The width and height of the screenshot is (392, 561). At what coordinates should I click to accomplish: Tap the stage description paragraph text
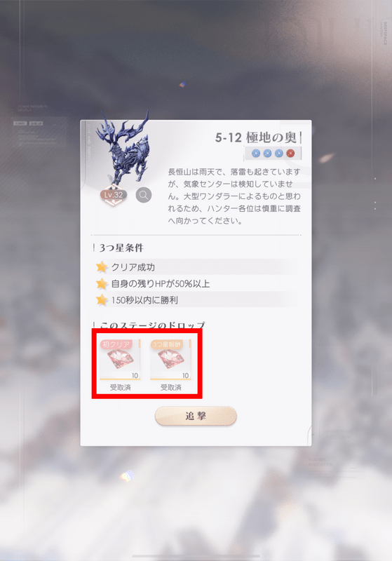[x=234, y=196]
